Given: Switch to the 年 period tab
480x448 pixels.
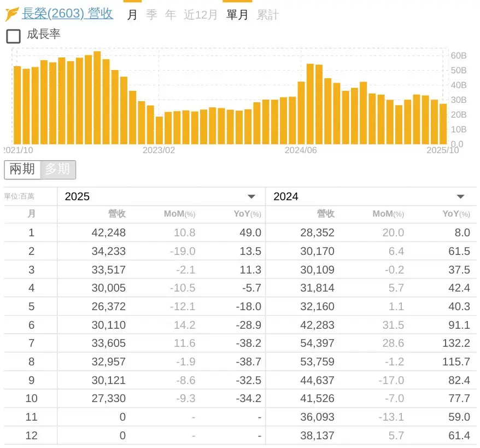Looking at the screenshot, I should [x=171, y=15].
